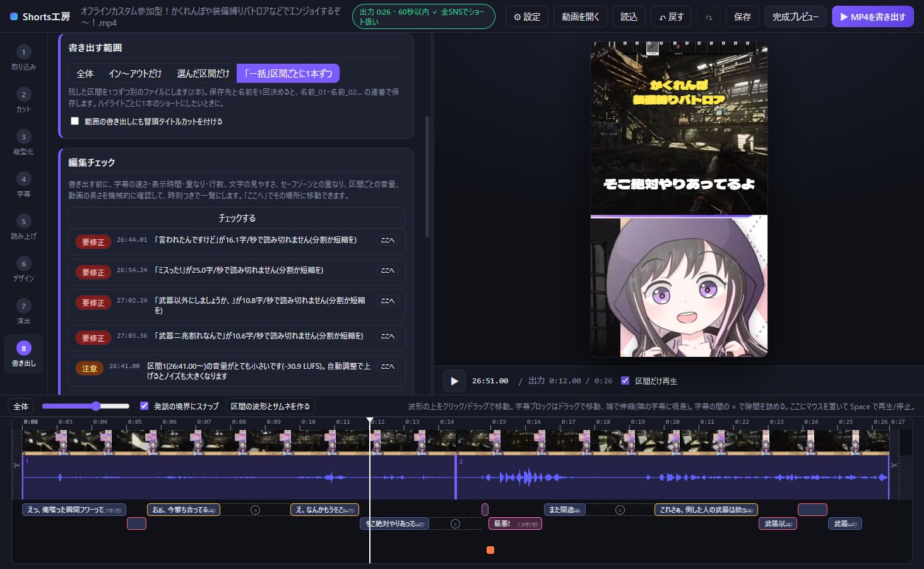Select the 選んだ区間だけ range tab
Screen dimensions: 924x569
203,74
